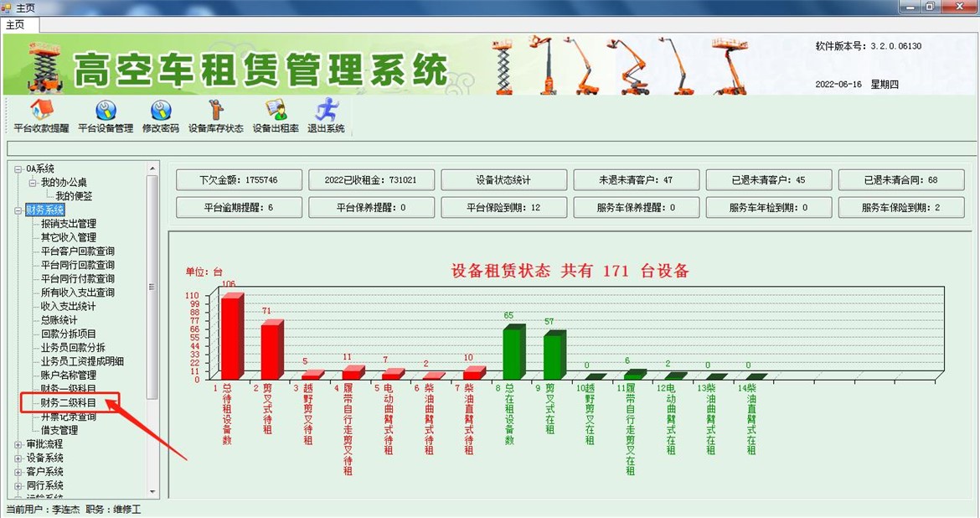Open 业务员回款分拆 tree item
Viewport: 980px width, 518px height.
coord(73,348)
